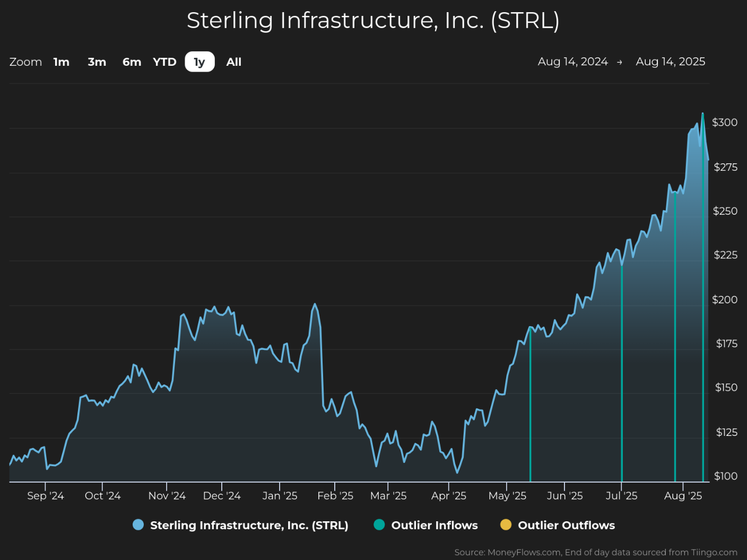
Task: Click the $200 price axis label
Action: click(x=725, y=300)
